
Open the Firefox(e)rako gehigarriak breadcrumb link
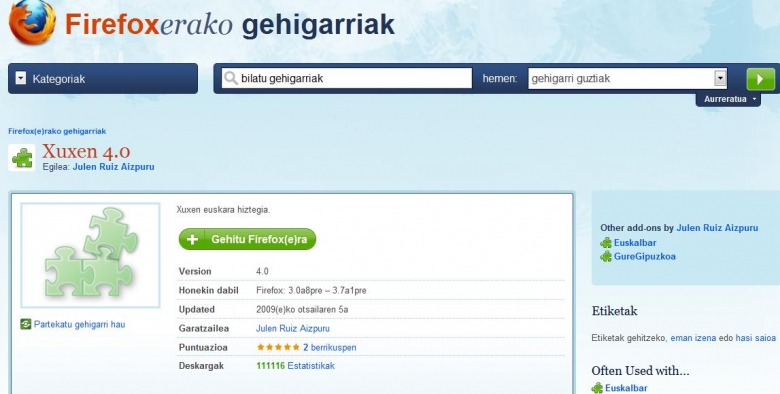click(57, 131)
